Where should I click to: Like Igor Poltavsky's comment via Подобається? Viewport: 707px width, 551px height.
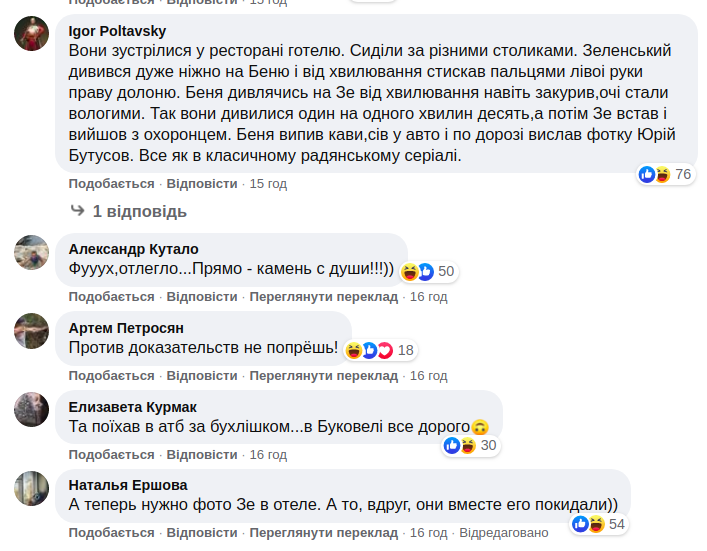[x=111, y=184]
